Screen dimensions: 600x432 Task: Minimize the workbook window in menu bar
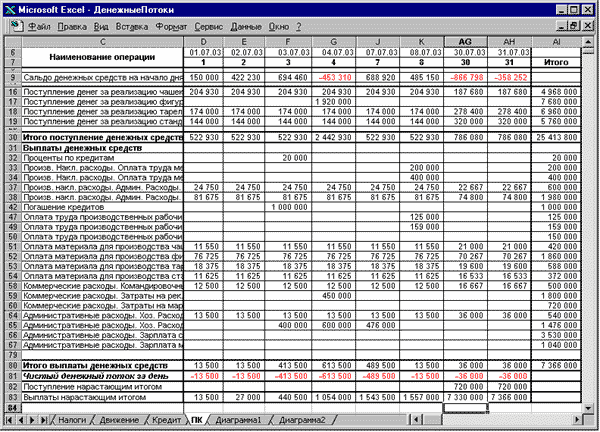tap(561, 26)
